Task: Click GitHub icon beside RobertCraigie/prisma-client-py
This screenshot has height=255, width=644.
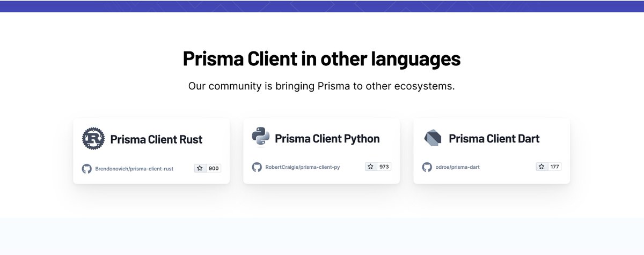Action: pos(257,167)
